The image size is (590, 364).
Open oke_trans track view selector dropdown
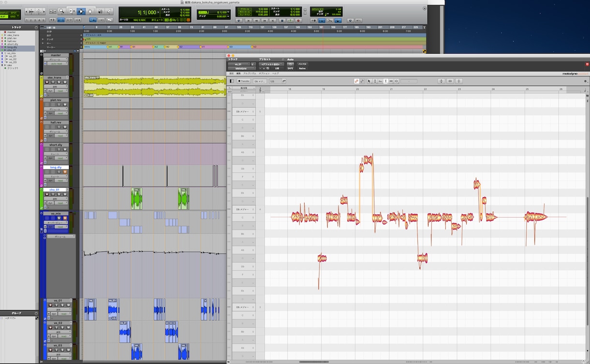(x=56, y=87)
